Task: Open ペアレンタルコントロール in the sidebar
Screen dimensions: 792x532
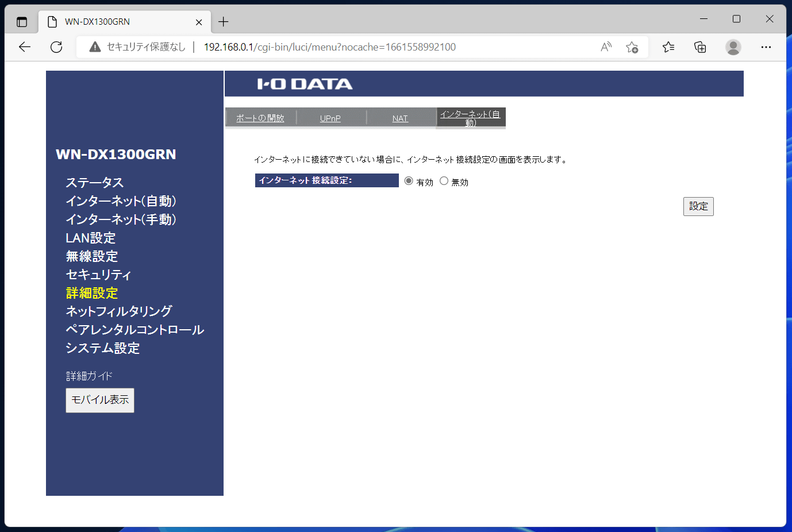Action: coord(135,330)
